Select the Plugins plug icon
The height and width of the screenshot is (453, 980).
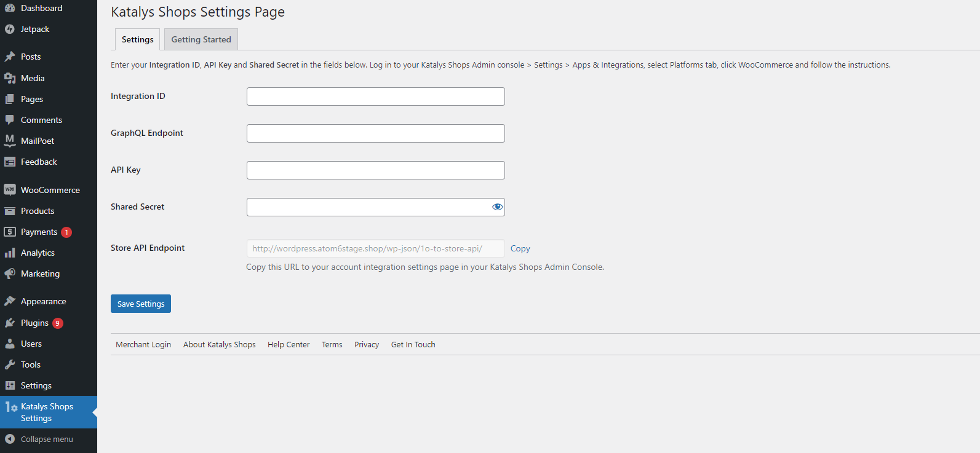click(x=10, y=323)
